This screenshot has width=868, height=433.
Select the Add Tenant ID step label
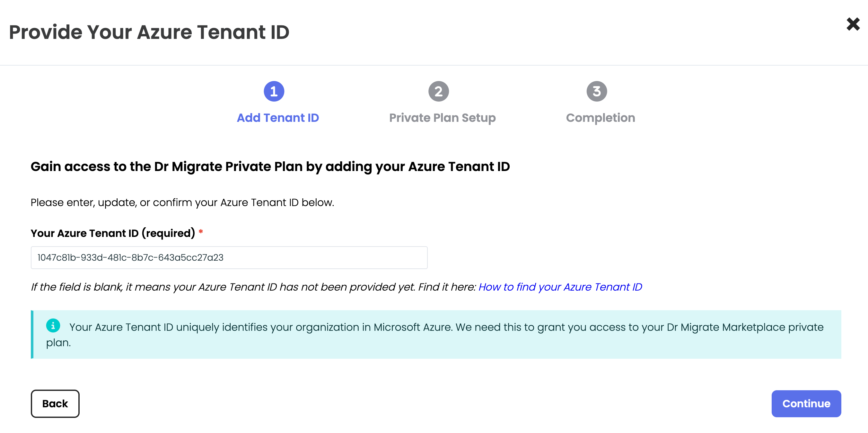point(278,118)
